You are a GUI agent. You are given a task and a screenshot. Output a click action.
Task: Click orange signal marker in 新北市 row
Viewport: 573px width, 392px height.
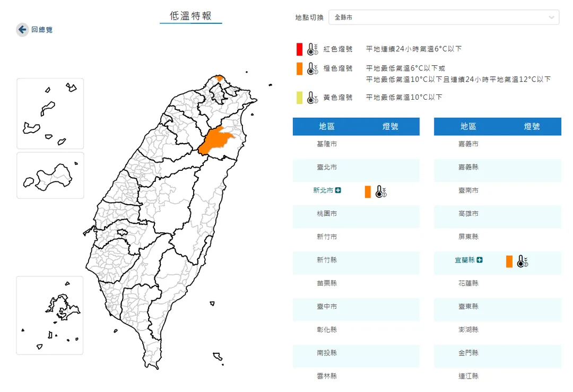[368, 191]
